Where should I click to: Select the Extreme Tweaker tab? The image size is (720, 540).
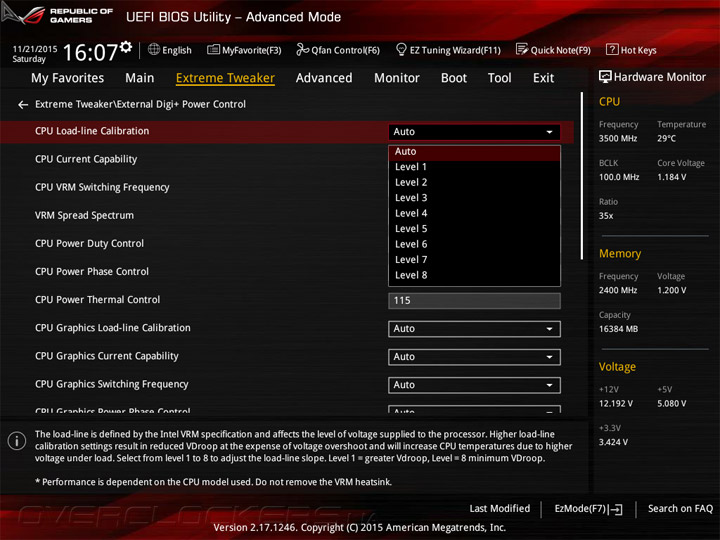[x=225, y=78]
